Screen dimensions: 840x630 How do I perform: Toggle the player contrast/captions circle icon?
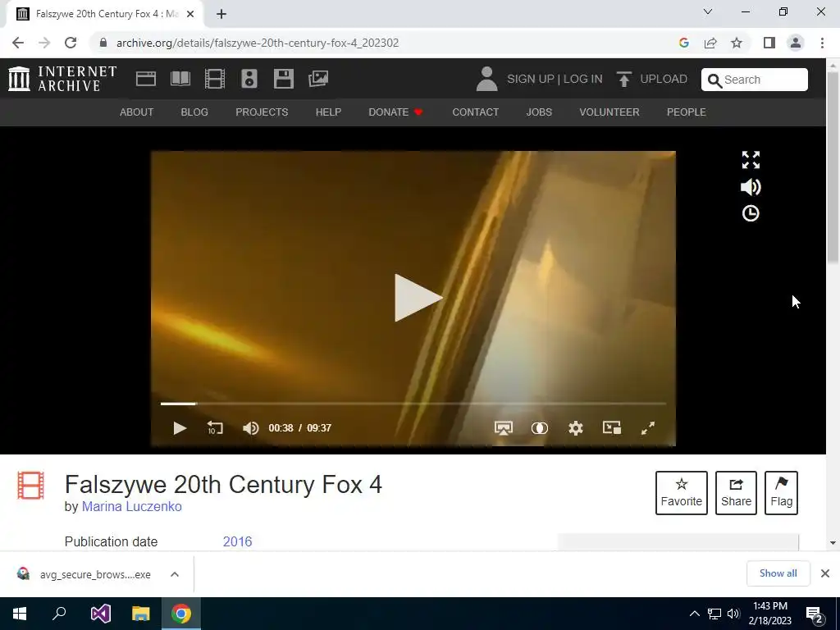[540, 428]
